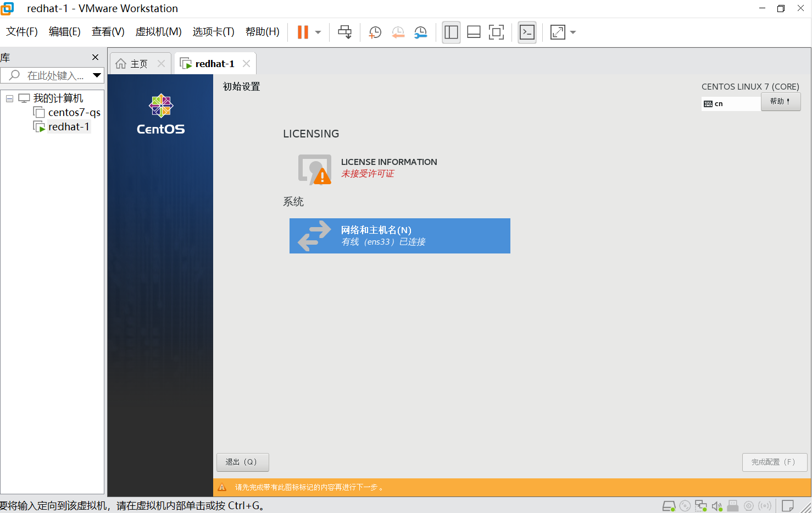Open the stretch mode dropdown arrow
The width and height of the screenshot is (812, 513).
(x=573, y=32)
